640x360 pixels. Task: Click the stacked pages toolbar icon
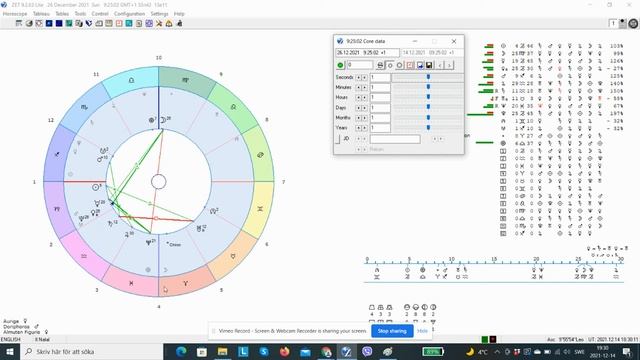click(x=79, y=23)
